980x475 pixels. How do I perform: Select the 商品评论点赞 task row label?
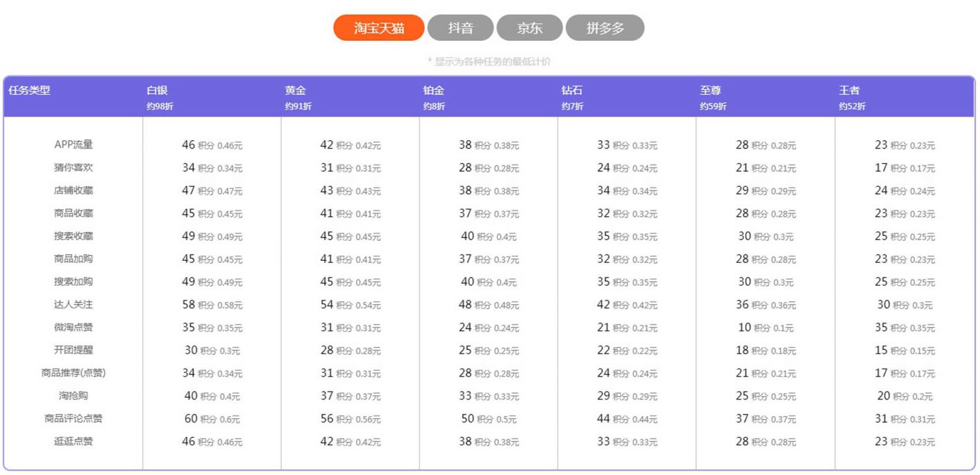tap(72, 419)
